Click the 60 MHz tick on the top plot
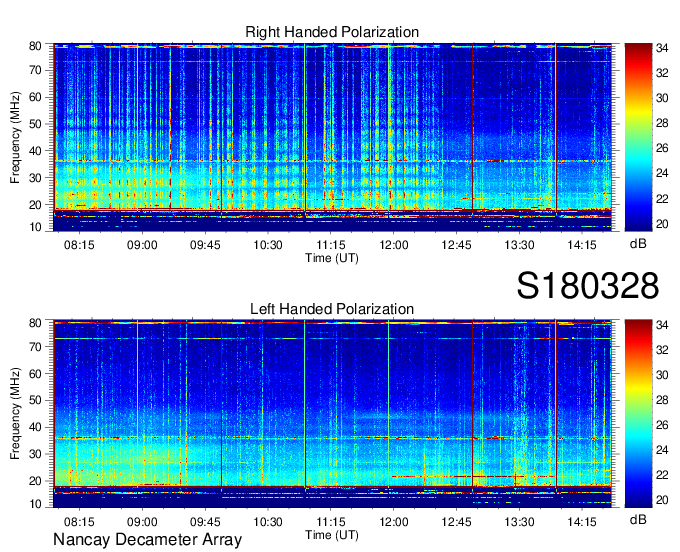The height and width of the screenshot is (552, 680). point(35,97)
